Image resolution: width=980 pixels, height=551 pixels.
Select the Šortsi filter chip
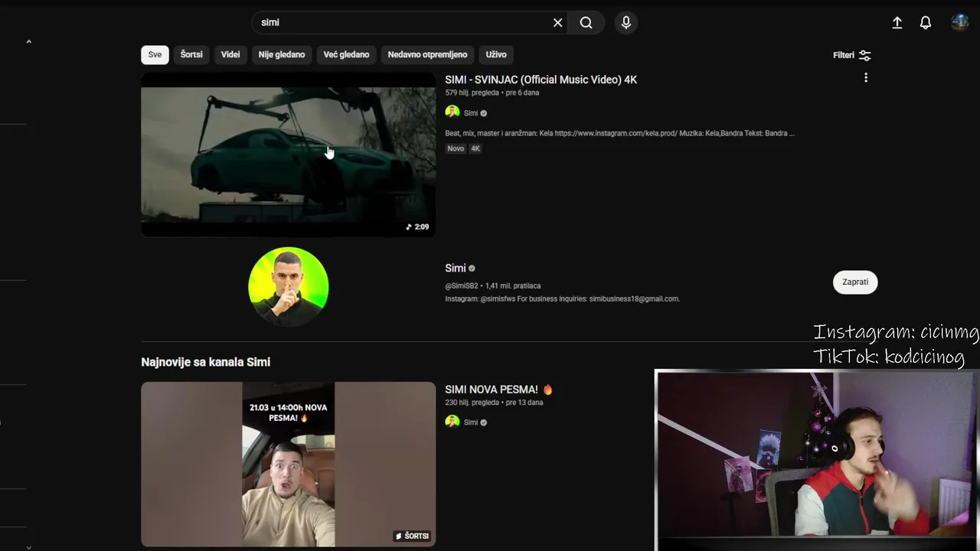191,54
